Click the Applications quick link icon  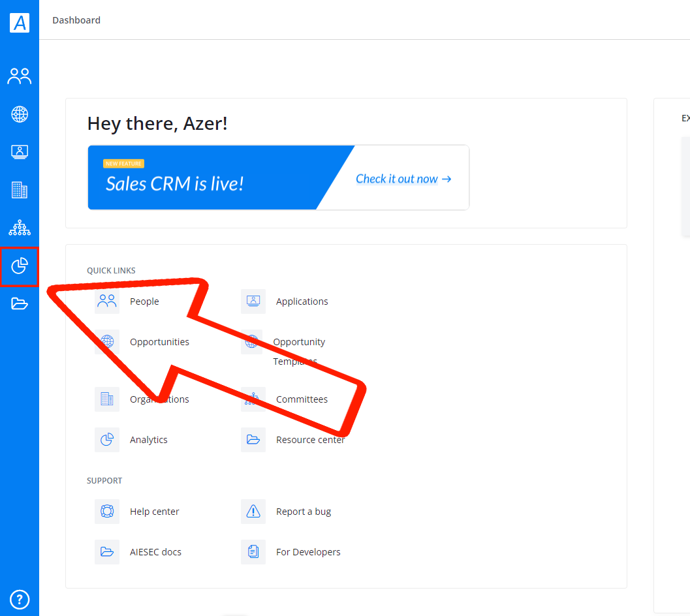tap(253, 301)
